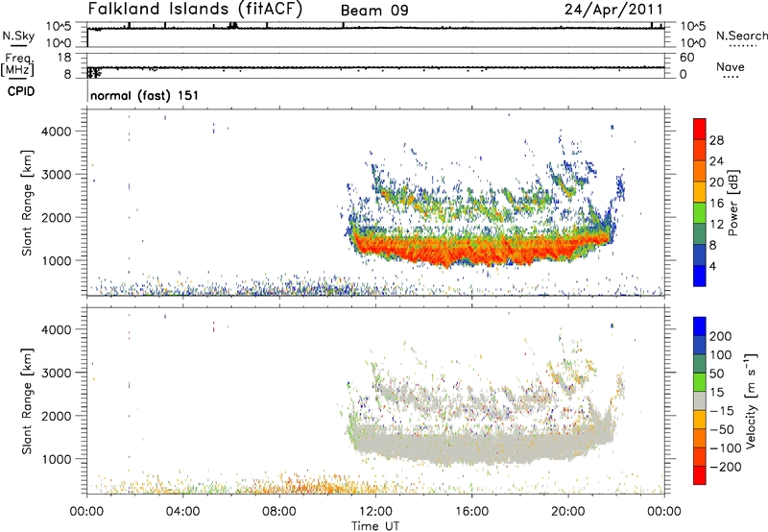Click the blue bottom of the power color bar
Screen dimensions: 768x532
coord(700,276)
